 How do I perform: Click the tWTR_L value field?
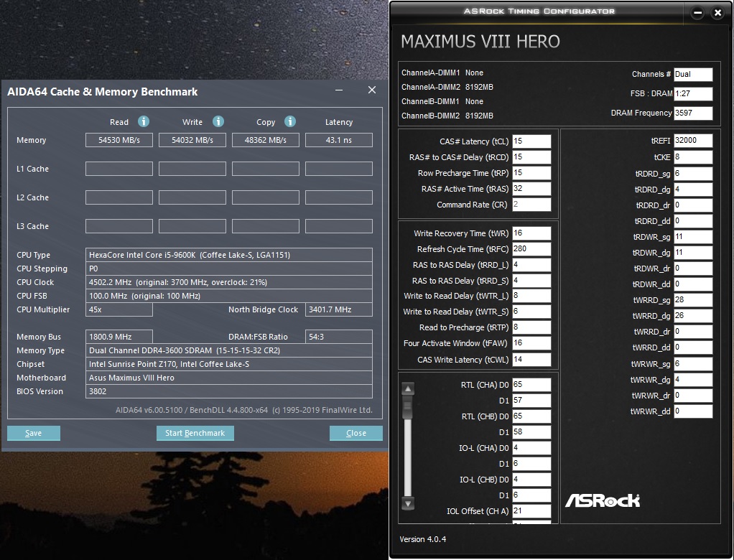[531, 296]
